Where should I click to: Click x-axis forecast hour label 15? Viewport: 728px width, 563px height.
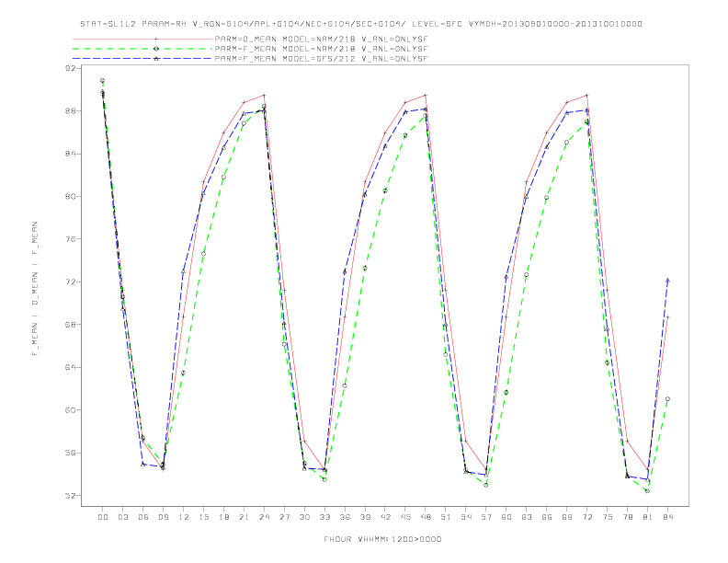click(x=203, y=517)
